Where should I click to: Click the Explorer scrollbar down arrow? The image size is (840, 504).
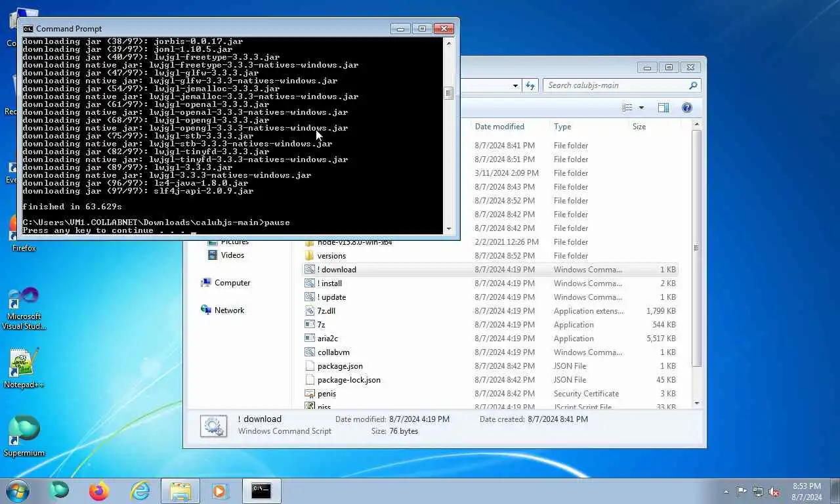[x=696, y=403]
